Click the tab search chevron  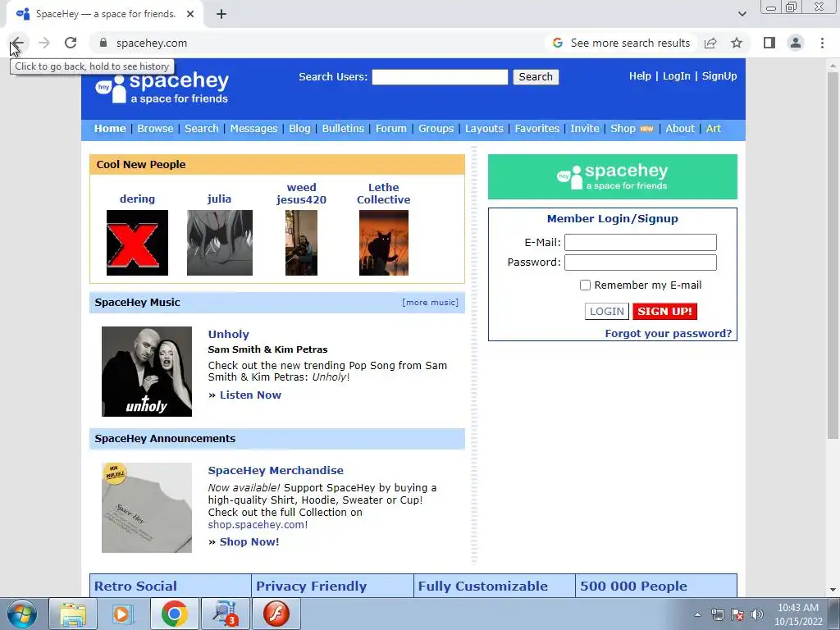point(742,15)
